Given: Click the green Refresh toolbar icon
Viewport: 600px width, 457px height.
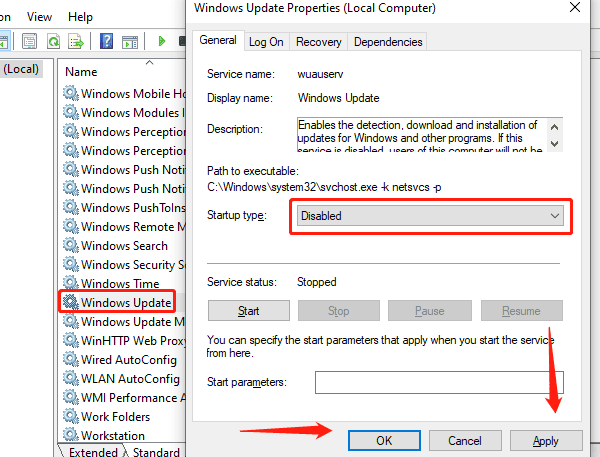Looking at the screenshot, I should click(53, 41).
